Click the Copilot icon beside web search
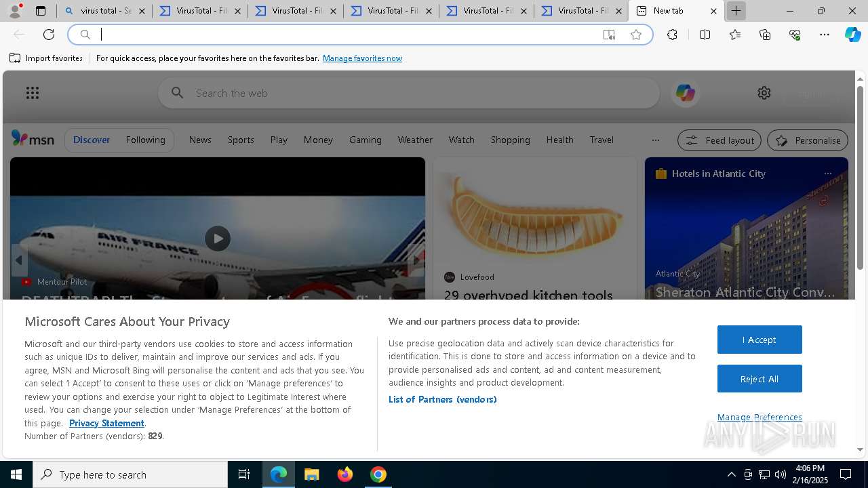The width and height of the screenshot is (868, 488). (685, 93)
